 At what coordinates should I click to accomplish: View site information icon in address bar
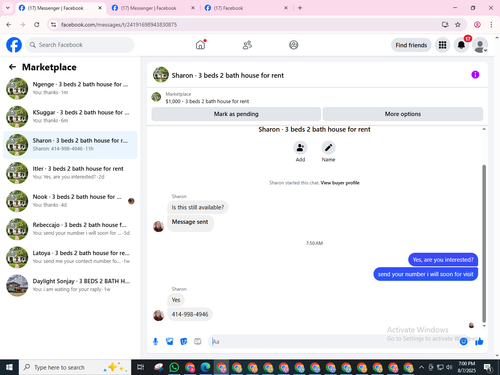53,25
